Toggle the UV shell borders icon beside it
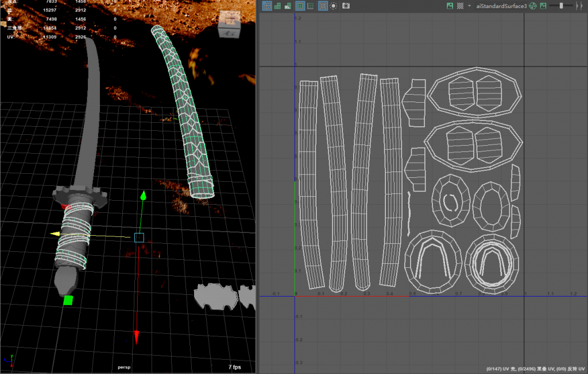The image size is (588, 374). [311, 6]
